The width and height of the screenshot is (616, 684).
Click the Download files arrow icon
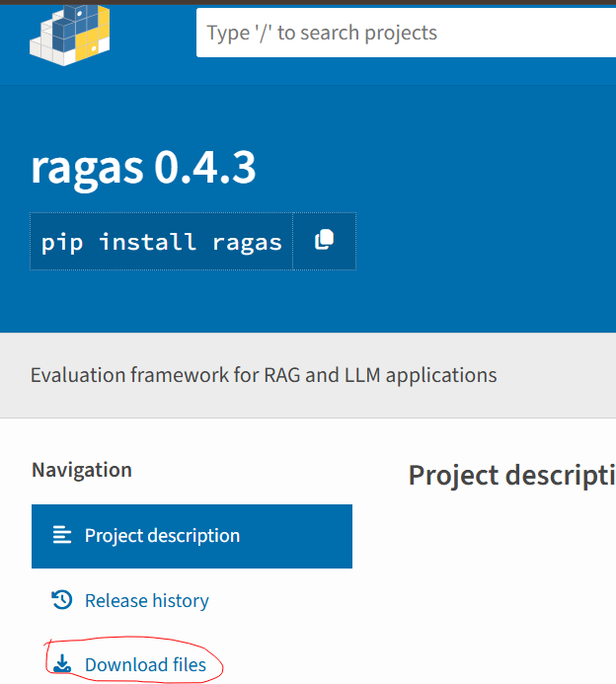[x=62, y=663]
